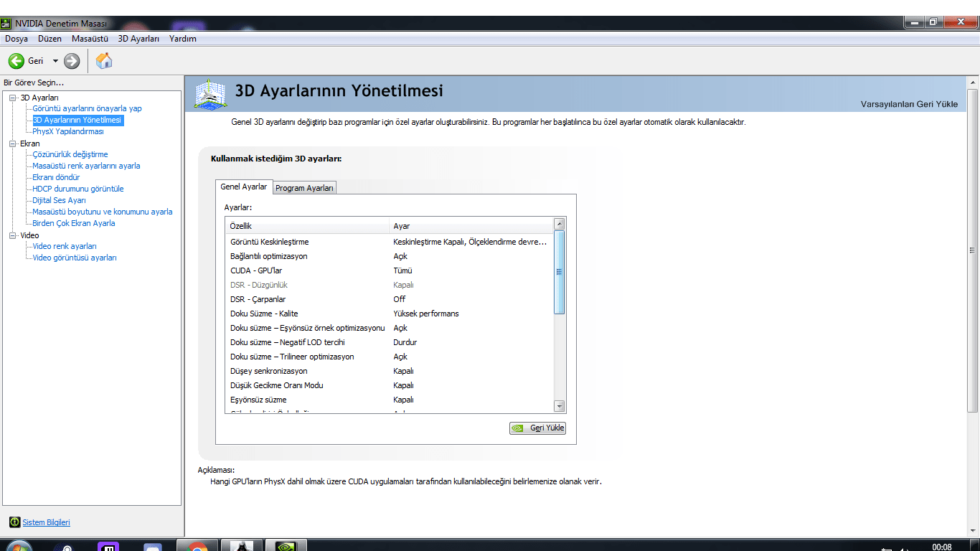Screen dimensions: 980x551
Task: Select Görüntü ayarlarını önayarla yap
Action: (88, 108)
